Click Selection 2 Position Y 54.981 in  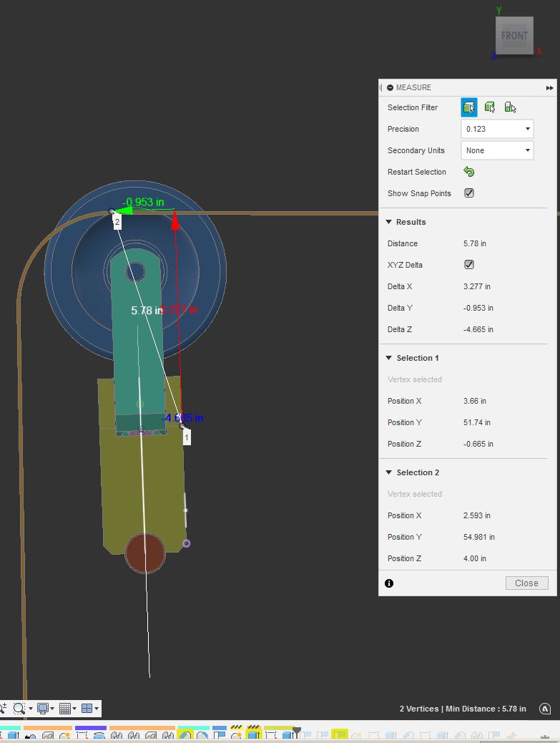[x=478, y=537]
